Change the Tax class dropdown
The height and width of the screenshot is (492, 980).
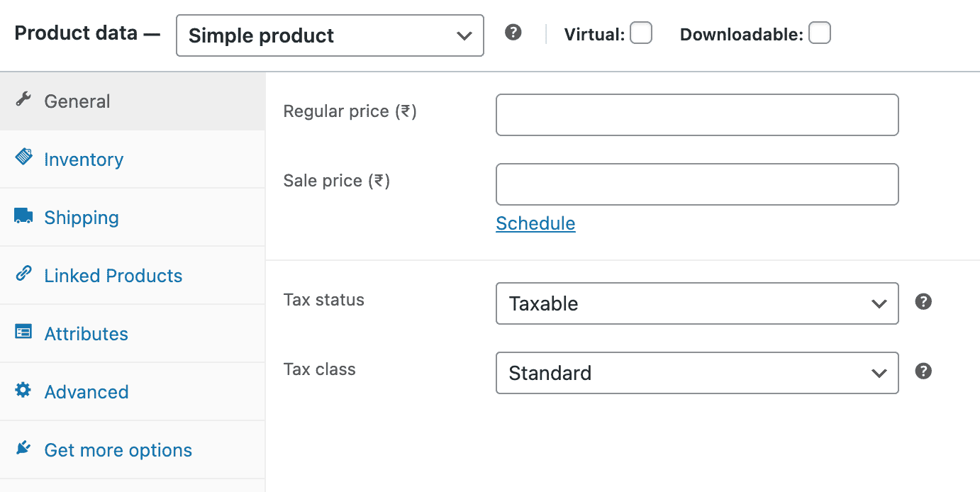[x=697, y=373]
